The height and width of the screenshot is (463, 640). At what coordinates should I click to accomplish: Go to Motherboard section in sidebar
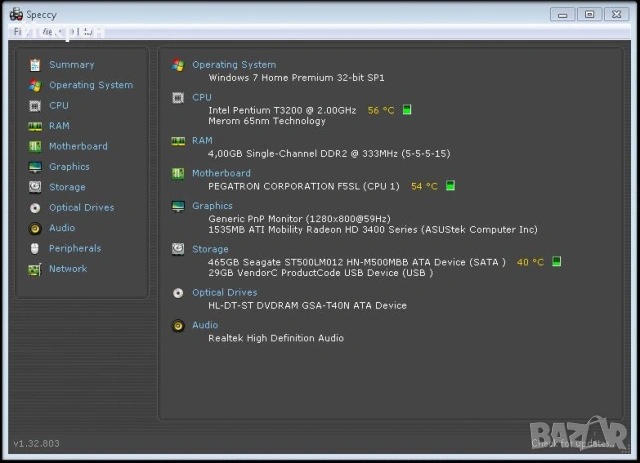pyautogui.click(x=78, y=147)
